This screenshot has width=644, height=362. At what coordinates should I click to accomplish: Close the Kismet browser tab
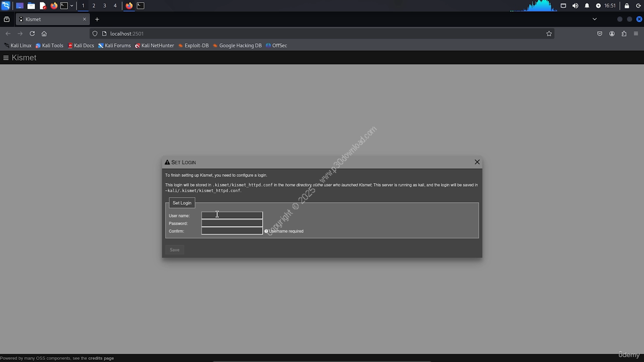(84, 19)
